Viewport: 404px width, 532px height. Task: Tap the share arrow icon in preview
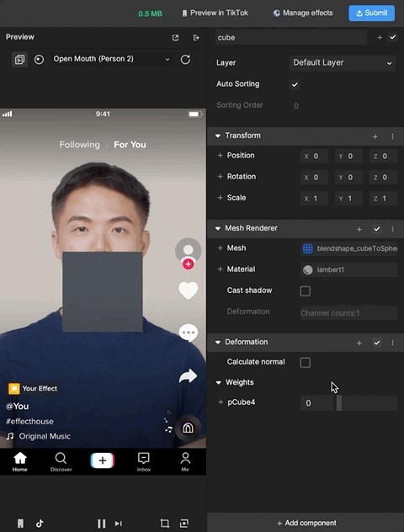(x=189, y=375)
